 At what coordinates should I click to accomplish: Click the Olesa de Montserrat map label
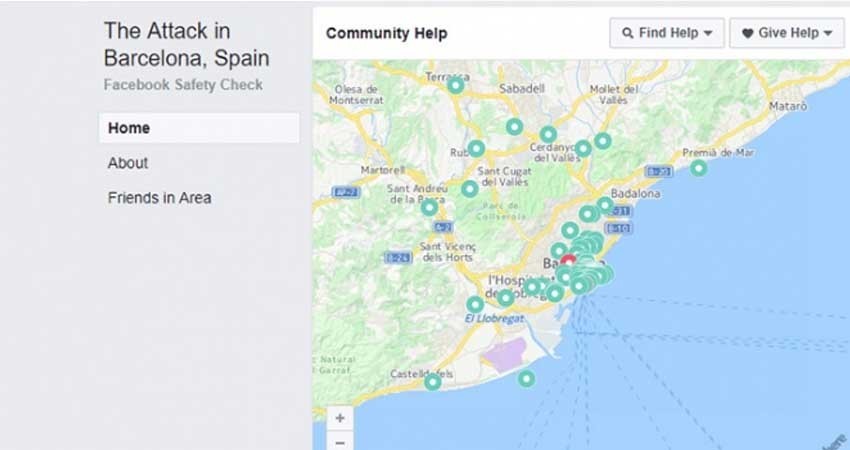click(x=356, y=94)
